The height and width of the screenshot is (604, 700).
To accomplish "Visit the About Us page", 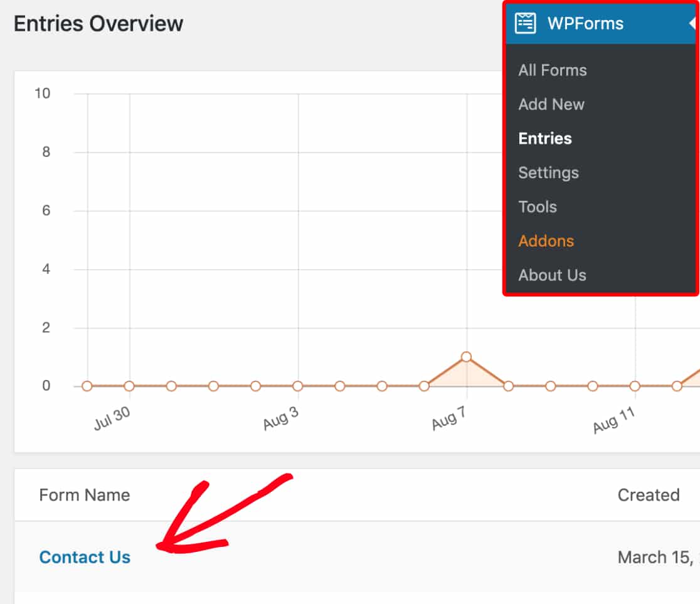I will tap(552, 275).
